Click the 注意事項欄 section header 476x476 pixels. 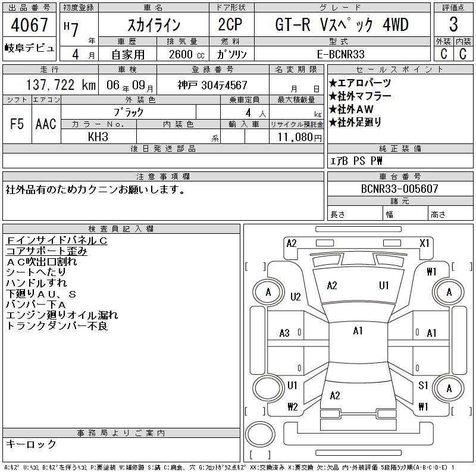163,176
